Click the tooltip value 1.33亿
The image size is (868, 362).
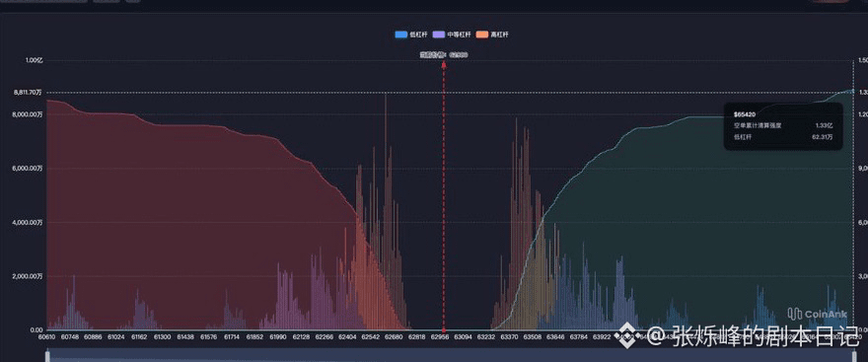[x=825, y=125]
